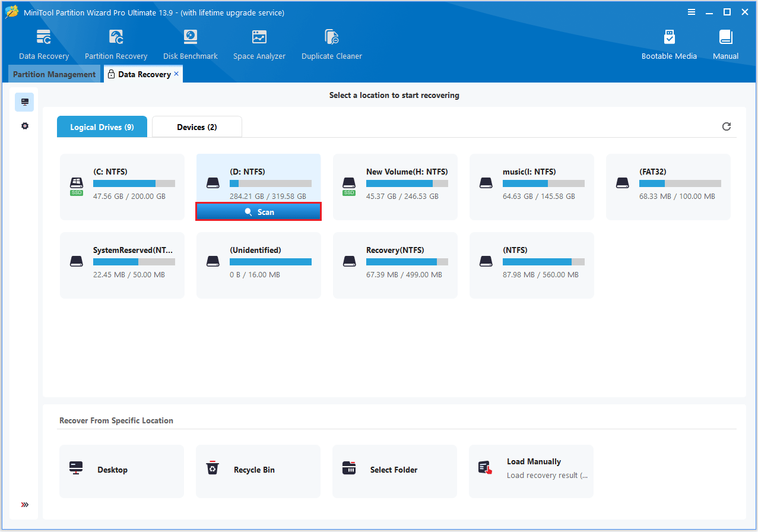Select the (FAT32) partition card
The height and width of the screenshot is (532, 758).
(x=668, y=187)
